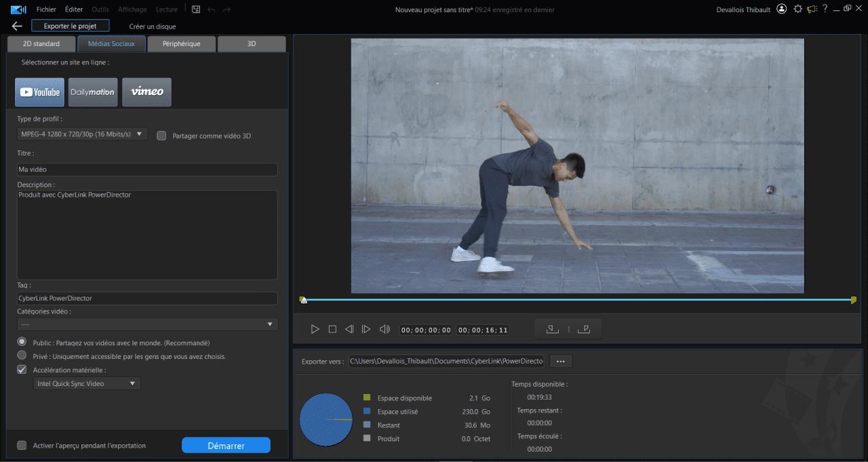Screen dimensions: 868x462
Task: Set the mark-in point on preview
Action: pos(553,329)
